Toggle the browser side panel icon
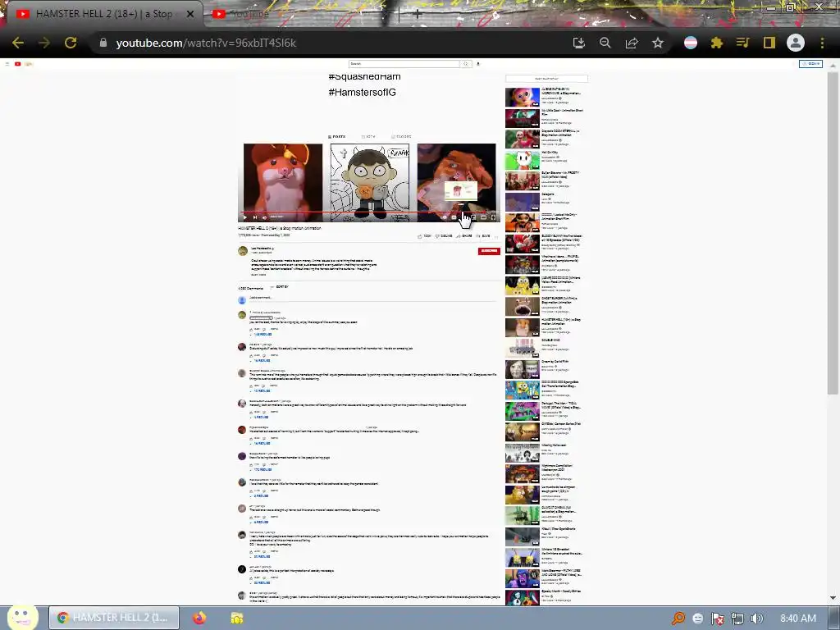This screenshot has width=840, height=630. tap(769, 43)
